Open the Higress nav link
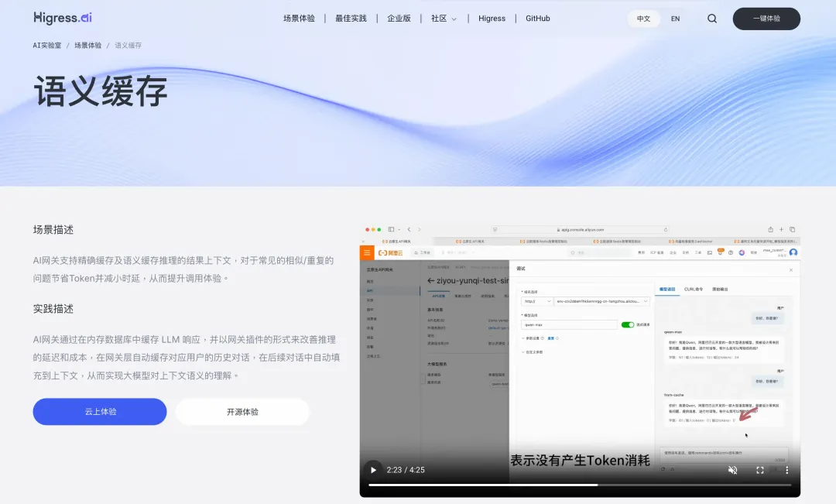Image resolution: width=836 pixels, height=504 pixels. [x=492, y=18]
